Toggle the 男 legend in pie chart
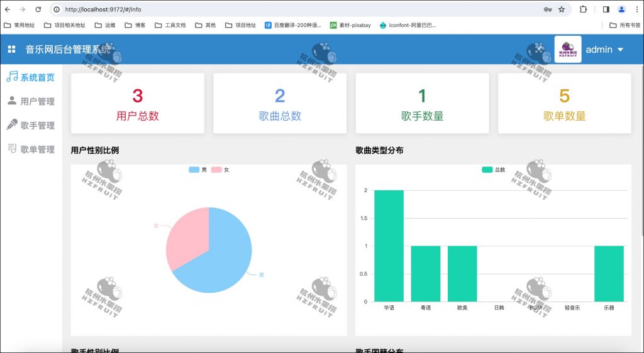This screenshot has width=644, height=353. click(x=198, y=170)
